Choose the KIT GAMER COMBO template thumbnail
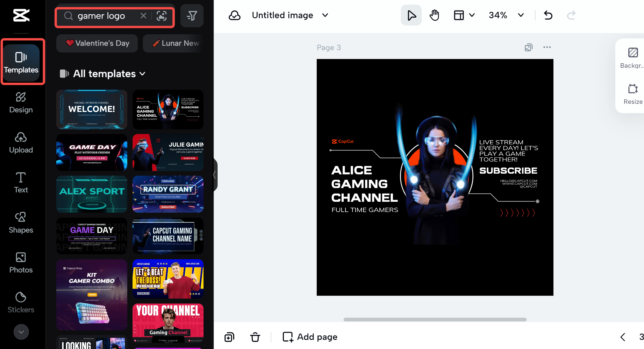The image size is (644, 349). tap(92, 294)
